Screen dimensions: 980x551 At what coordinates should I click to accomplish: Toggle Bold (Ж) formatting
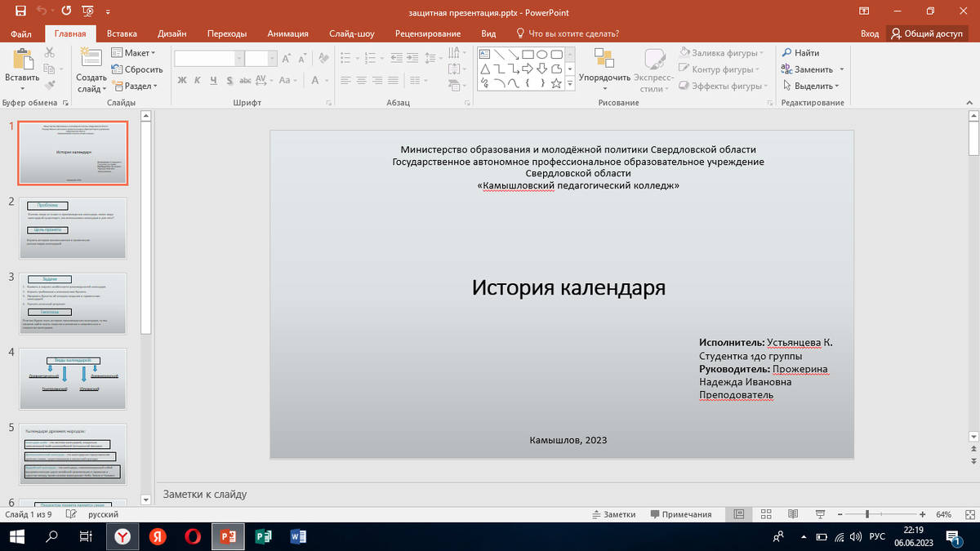[x=183, y=81]
